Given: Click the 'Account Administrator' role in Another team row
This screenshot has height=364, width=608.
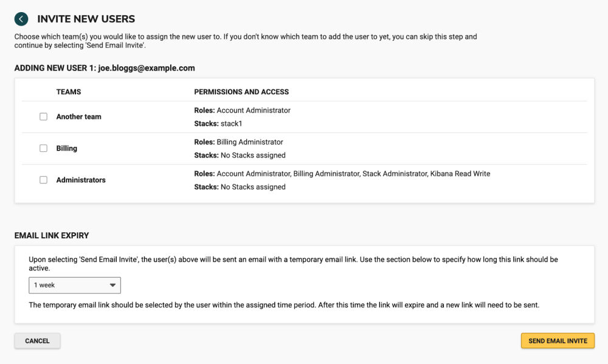Looking at the screenshot, I should point(254,111).
